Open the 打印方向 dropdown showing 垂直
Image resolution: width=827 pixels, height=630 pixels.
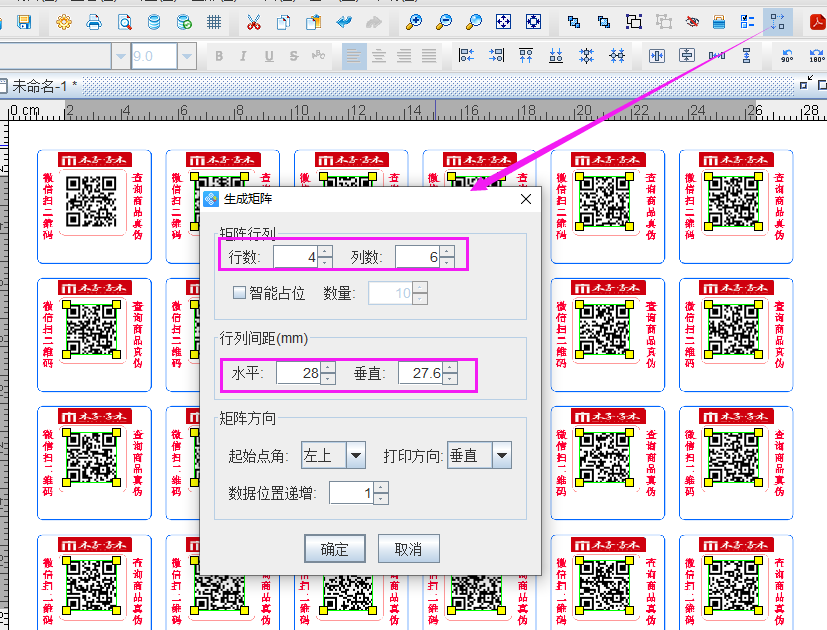478,455
